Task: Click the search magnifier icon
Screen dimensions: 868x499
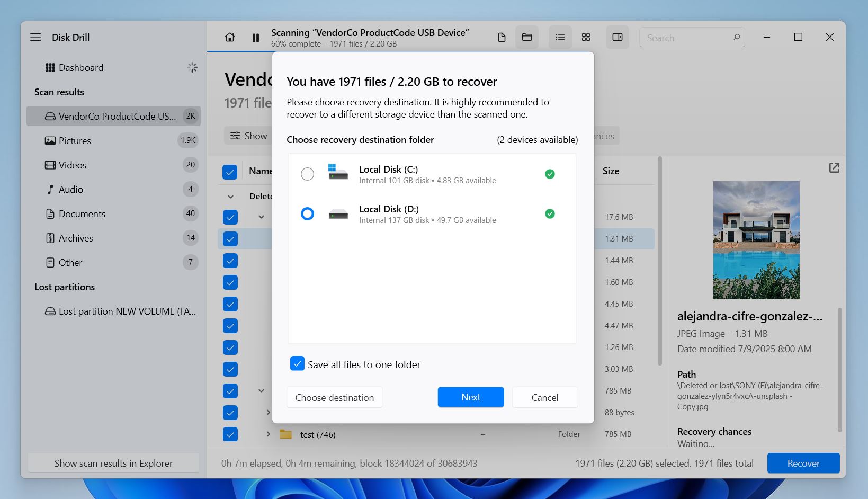Action: [736, 37]
